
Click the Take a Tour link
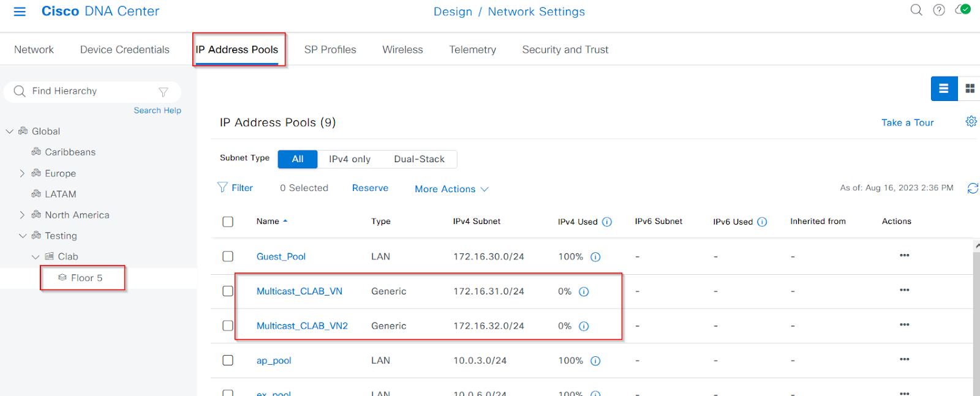pos(907,122)
